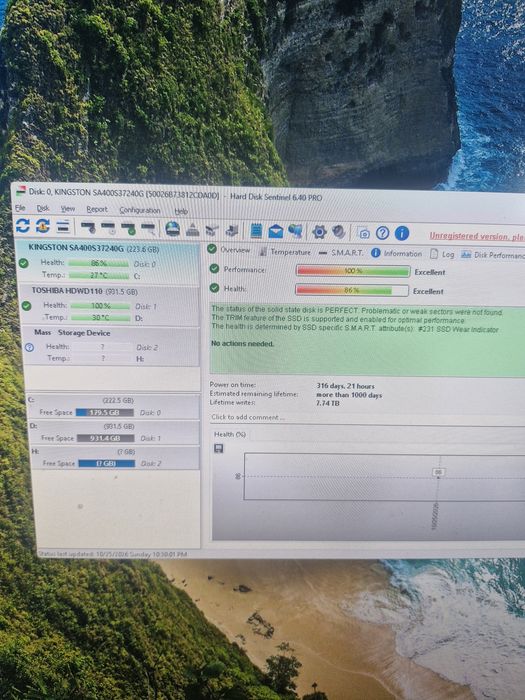Click the Kingston 27 °C temperature bar
The height and width of the screenshot is (700, 525).
(100, 275)
